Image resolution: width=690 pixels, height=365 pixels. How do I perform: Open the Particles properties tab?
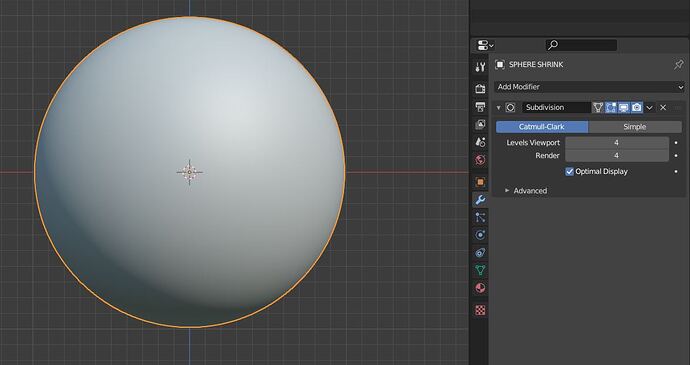(x=480, y=217)
